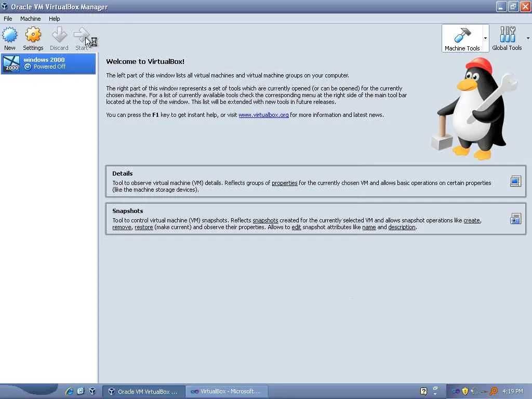Click the help question mark tray icon
The width and height of the screenshot is (532, 399).
[x=423, y=391]
